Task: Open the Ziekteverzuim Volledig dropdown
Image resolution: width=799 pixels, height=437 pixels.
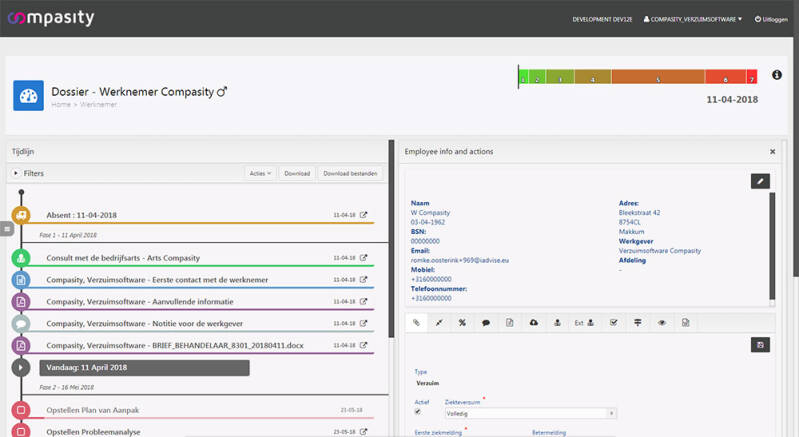Action: click(528, 413)
